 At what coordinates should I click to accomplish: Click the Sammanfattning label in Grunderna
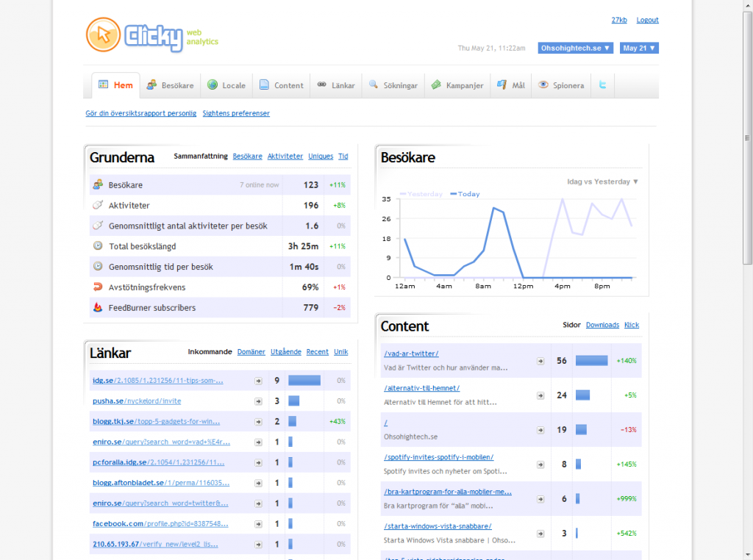click(x=201, y=157)
